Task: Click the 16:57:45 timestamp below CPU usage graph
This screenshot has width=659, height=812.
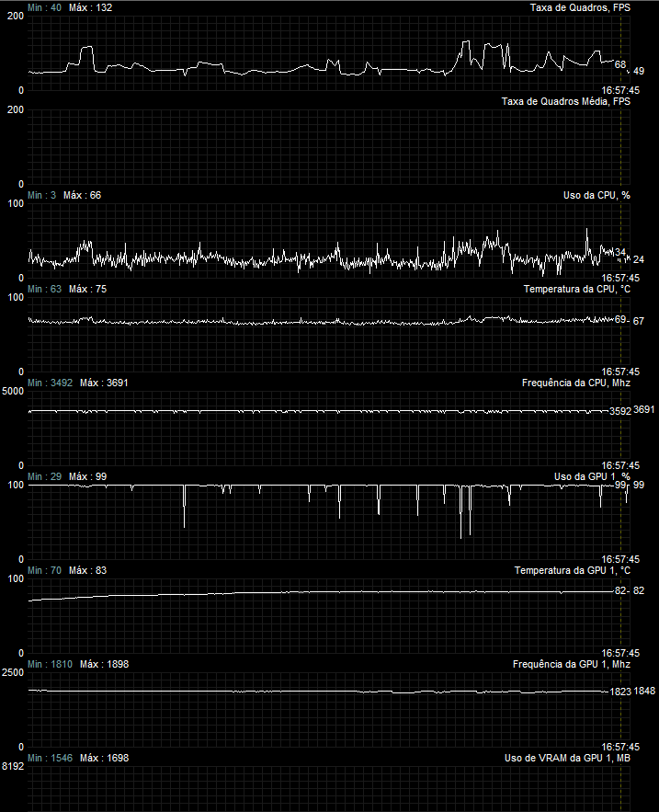Action: 620,278
